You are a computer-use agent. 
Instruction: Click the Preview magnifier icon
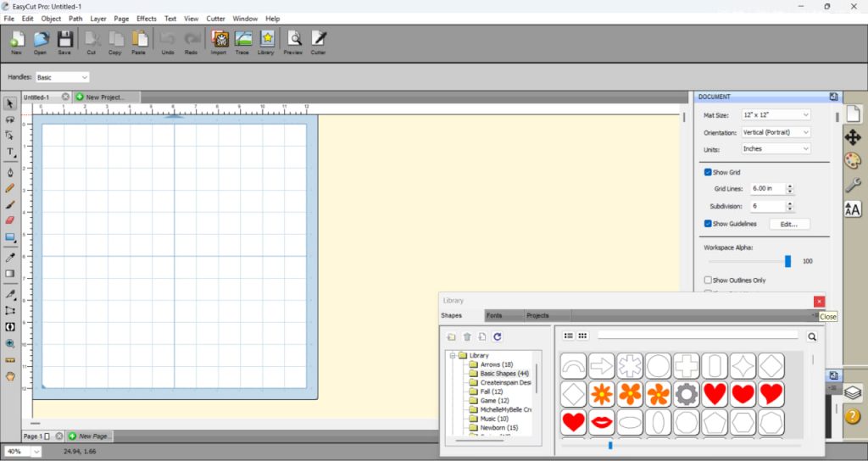click(x=293, y=41)
